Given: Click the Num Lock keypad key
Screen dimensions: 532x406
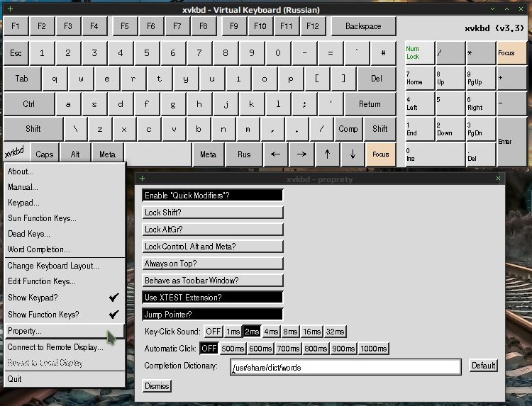Looking at the screenshot, I should (420, 53).
